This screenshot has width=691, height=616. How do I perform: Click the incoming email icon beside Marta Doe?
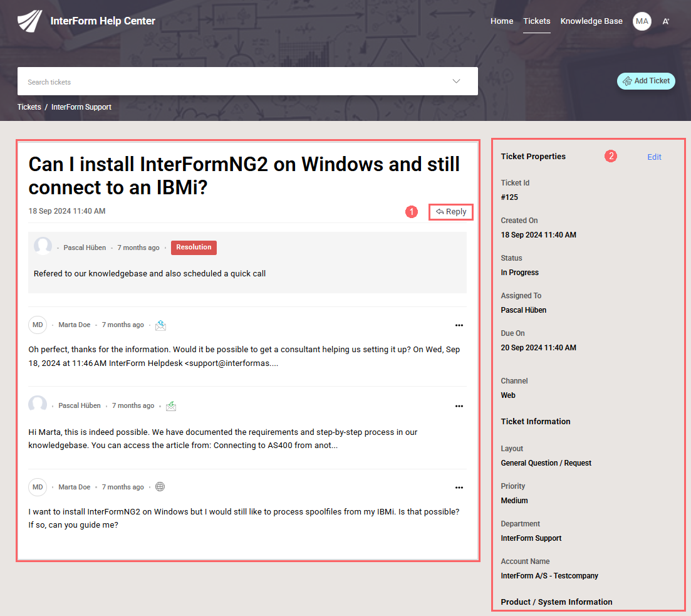tap(160, 325)
